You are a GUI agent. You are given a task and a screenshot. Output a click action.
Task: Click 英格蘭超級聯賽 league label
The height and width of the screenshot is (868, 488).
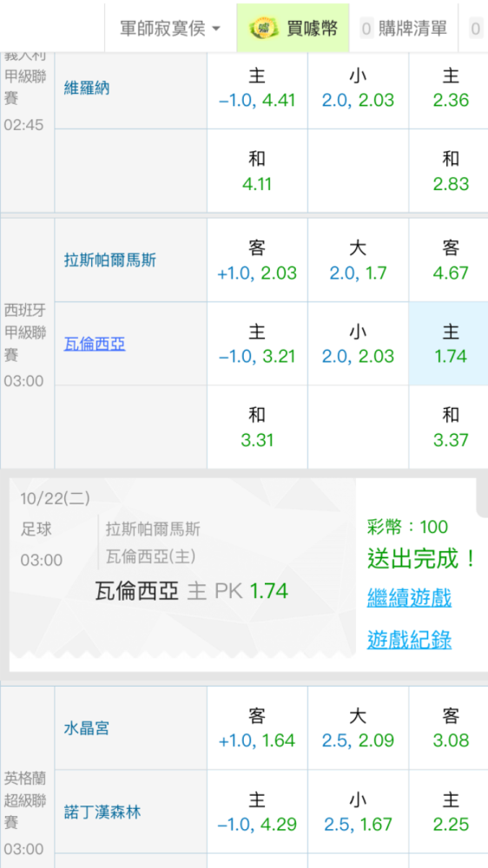(x=25, y=800)
